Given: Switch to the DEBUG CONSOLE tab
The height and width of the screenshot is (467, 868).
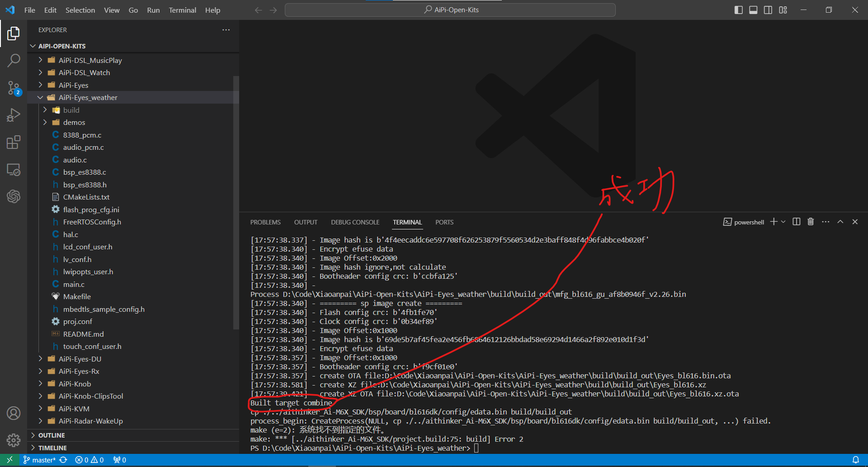Looking at the screenshot, I should tap(355, 222).
